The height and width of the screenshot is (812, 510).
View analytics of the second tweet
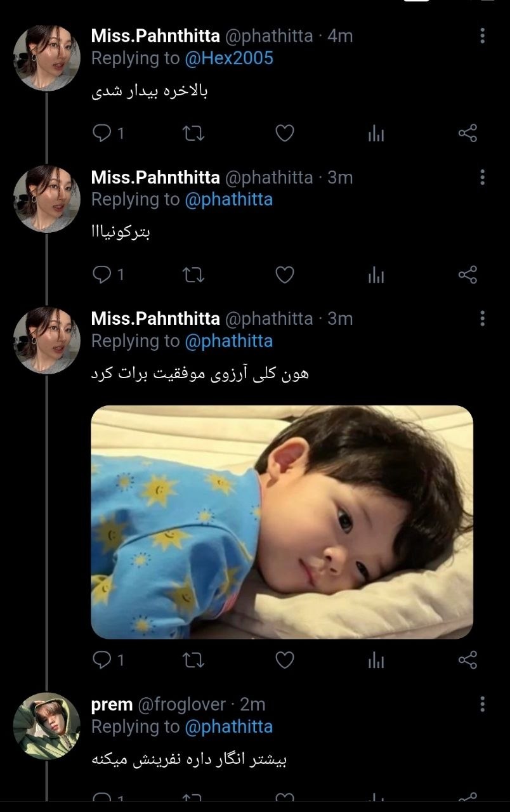tap(376, 275)
